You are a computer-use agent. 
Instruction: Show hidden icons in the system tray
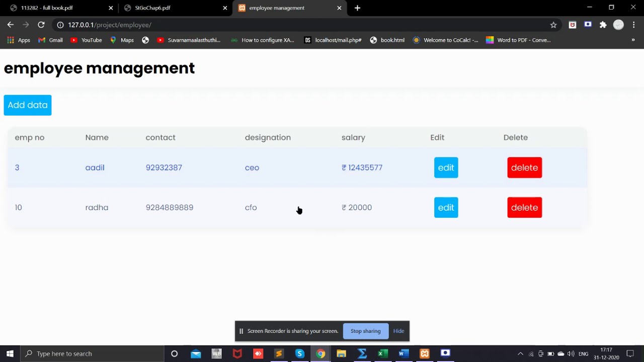tap(520, 353)
